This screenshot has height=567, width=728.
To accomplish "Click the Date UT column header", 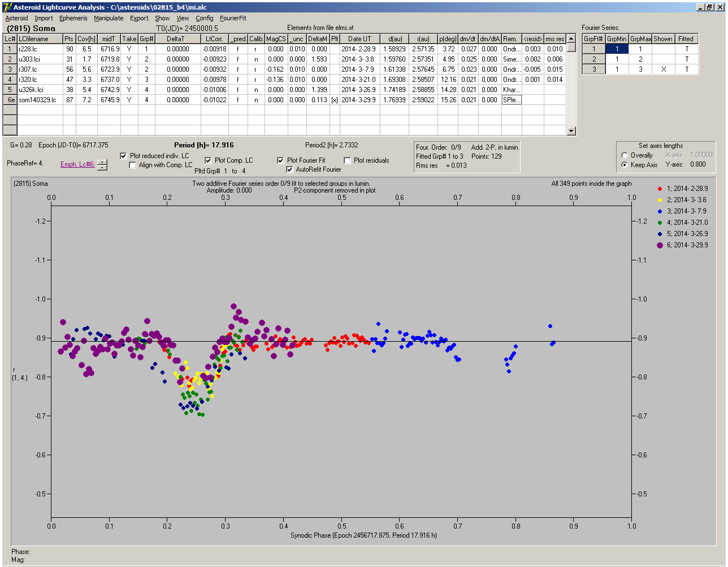I will click(359, 39).
